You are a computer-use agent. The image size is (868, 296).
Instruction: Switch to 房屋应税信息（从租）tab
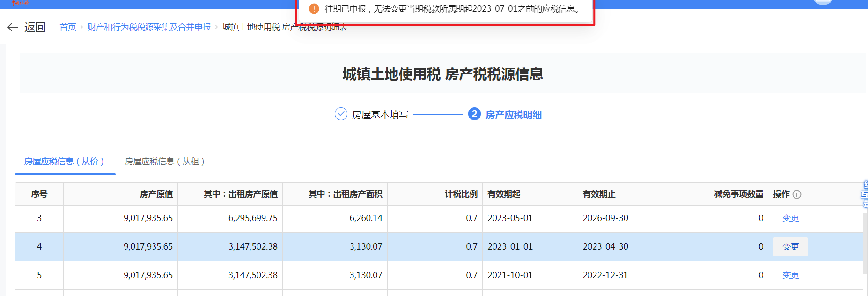coord(164,162)
